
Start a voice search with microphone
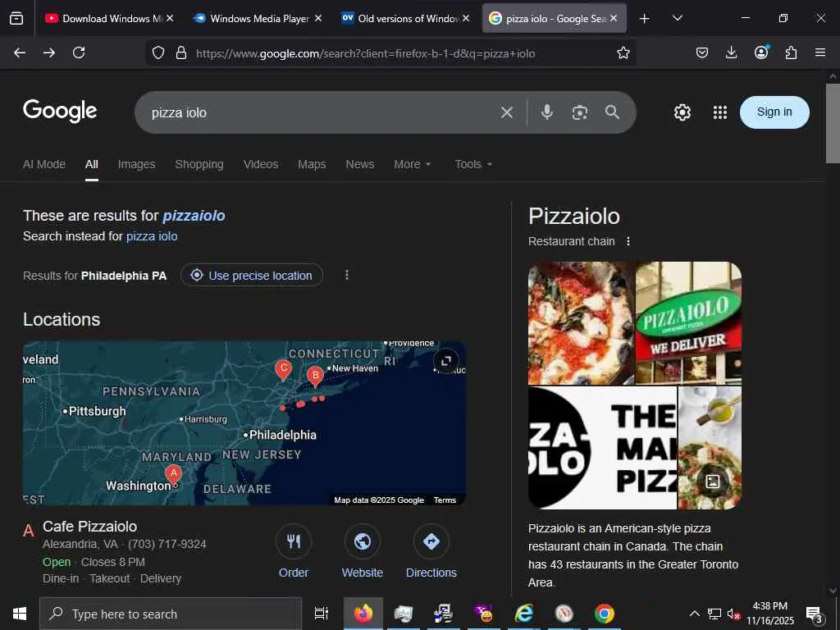(546, 112)
